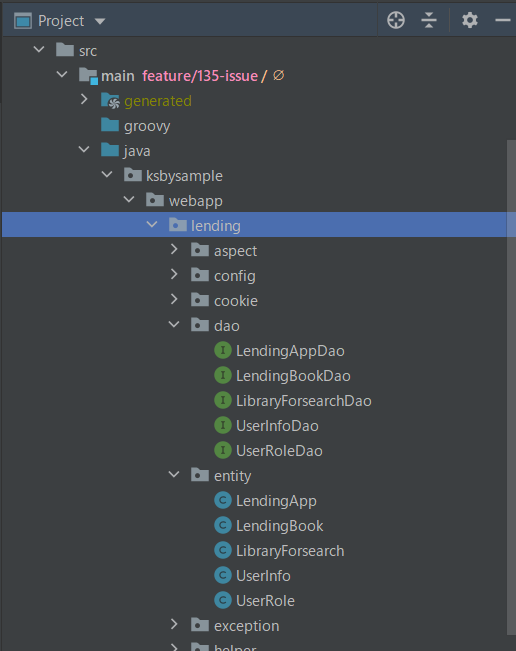
Task: Open the Project view dropdown arrow
Action: coord(100,21)
